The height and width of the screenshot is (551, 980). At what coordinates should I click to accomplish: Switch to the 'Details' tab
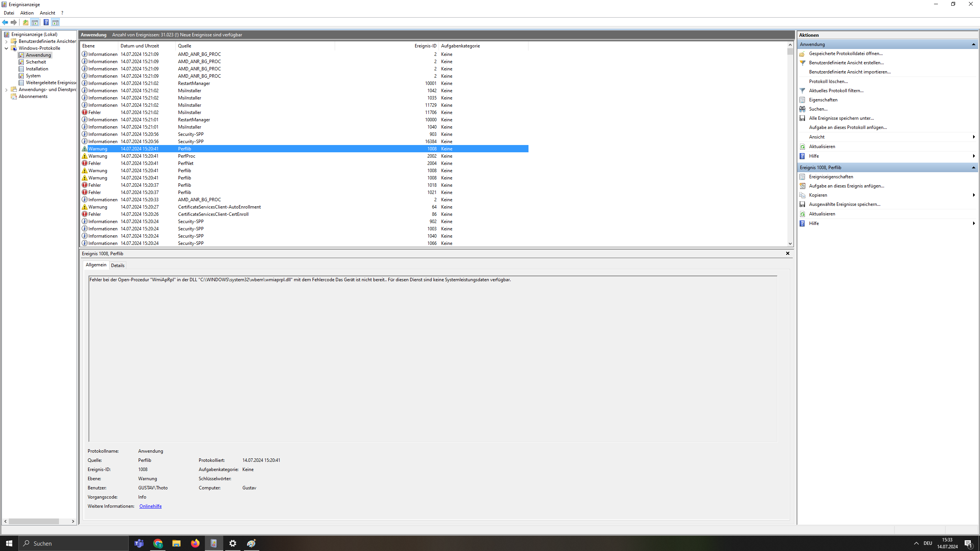click(118, 265)
